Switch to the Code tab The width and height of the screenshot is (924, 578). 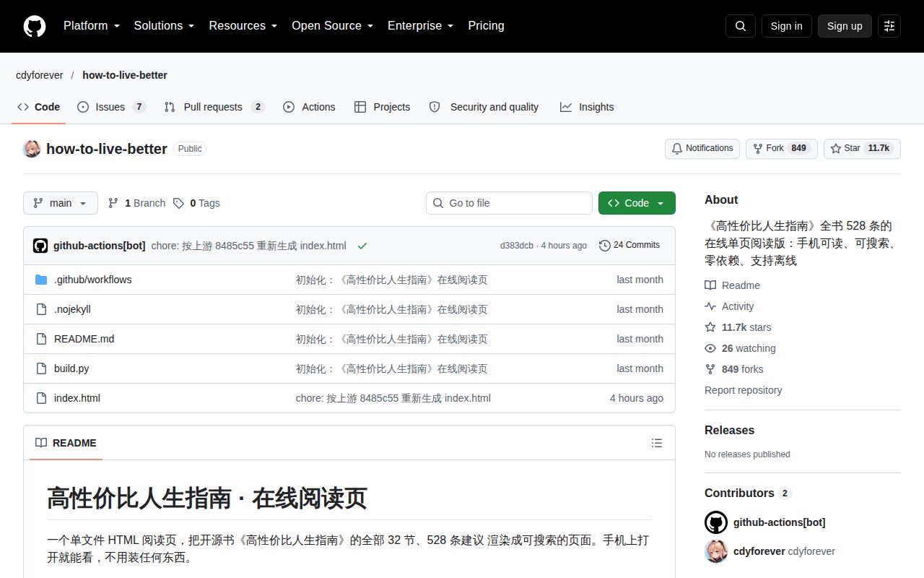tap(39, 107)
